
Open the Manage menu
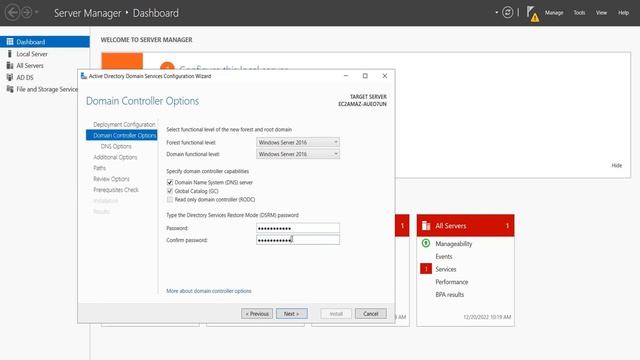coord(554,13)
